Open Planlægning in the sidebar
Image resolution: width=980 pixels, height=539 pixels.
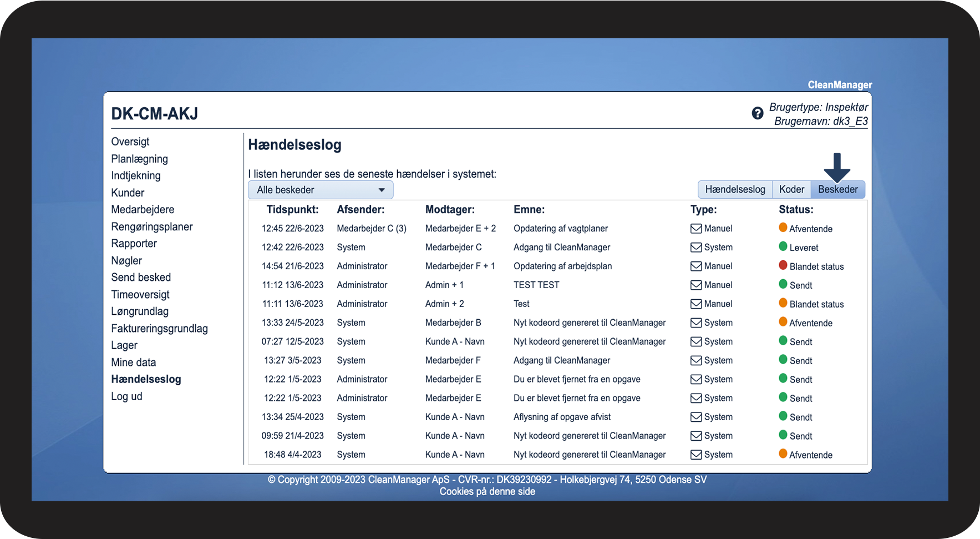139,159
